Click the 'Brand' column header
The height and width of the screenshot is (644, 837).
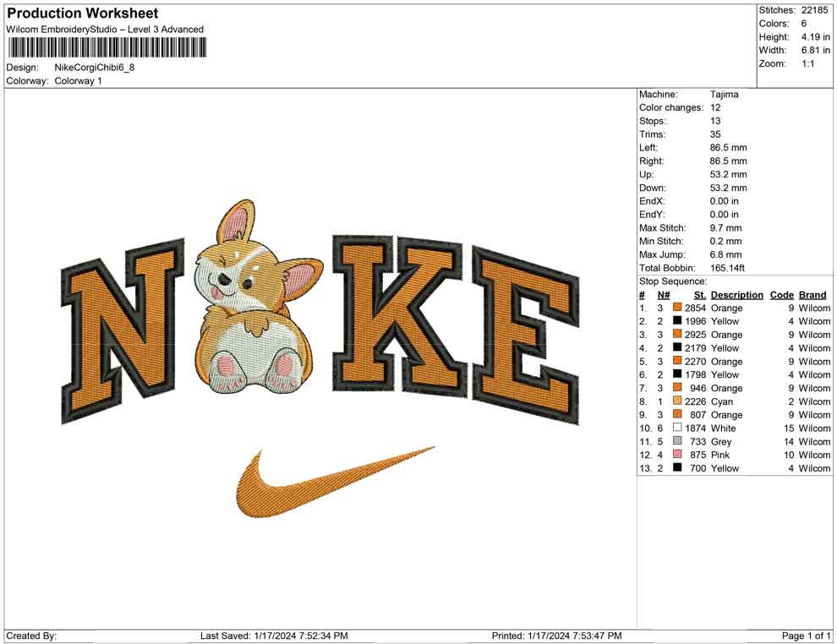point(812,294)
